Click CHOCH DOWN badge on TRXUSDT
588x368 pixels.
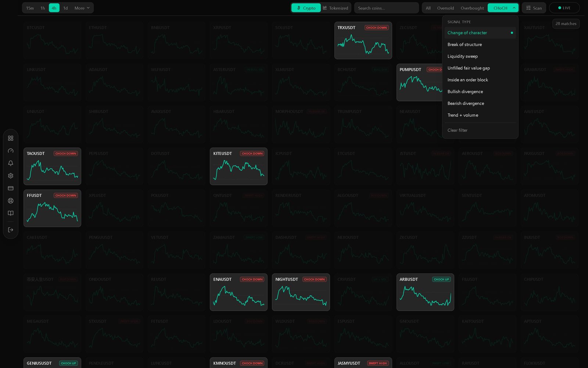pos(377,28)
